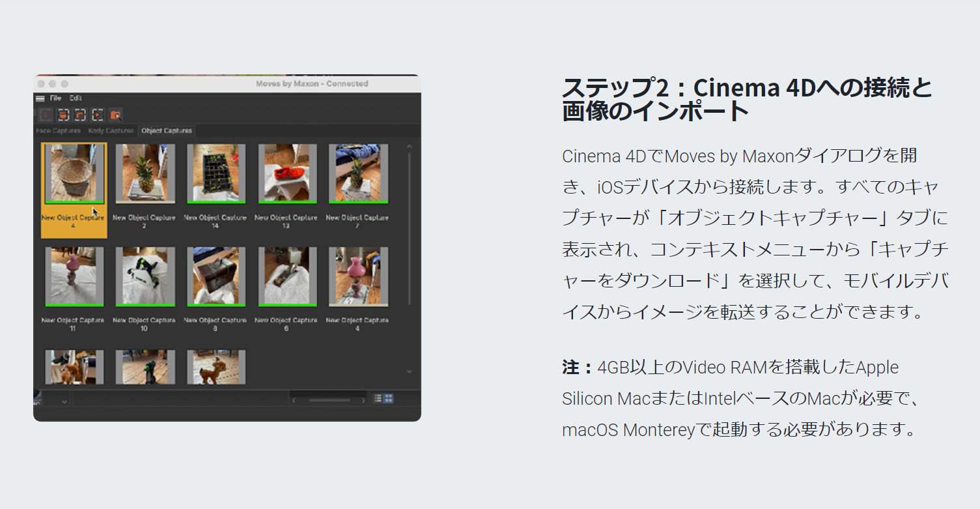Click the scroll down arrow of captures list
Viewport: 980px width, 509px height.
coord(409,371)
